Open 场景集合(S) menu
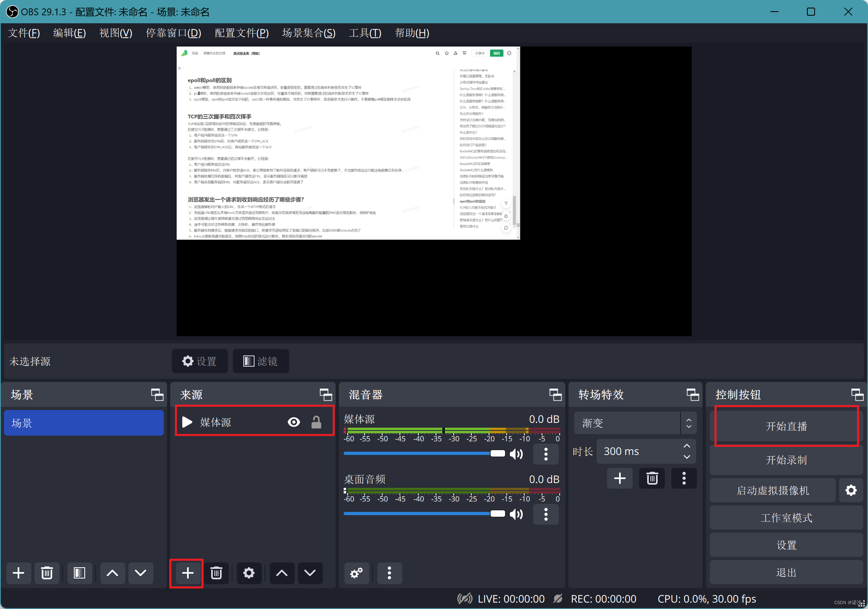Viewport: 868px width, 609px height. 309,33
